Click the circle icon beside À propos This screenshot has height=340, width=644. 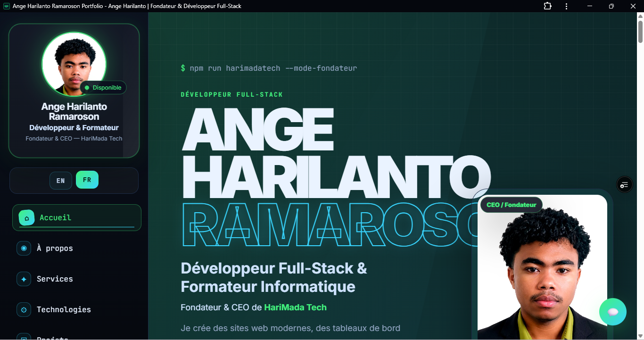point(24,248)
